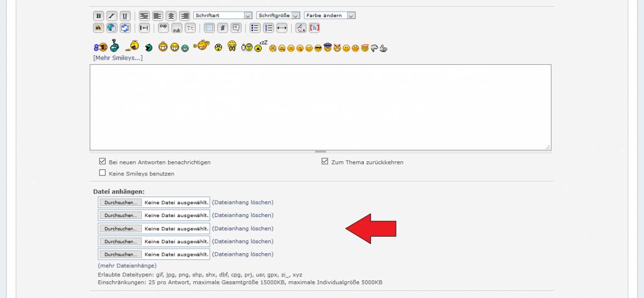This screenshot has height=298, width=644.
Task: Click the first Durchsuchen button
Action: tap(120, 203)
